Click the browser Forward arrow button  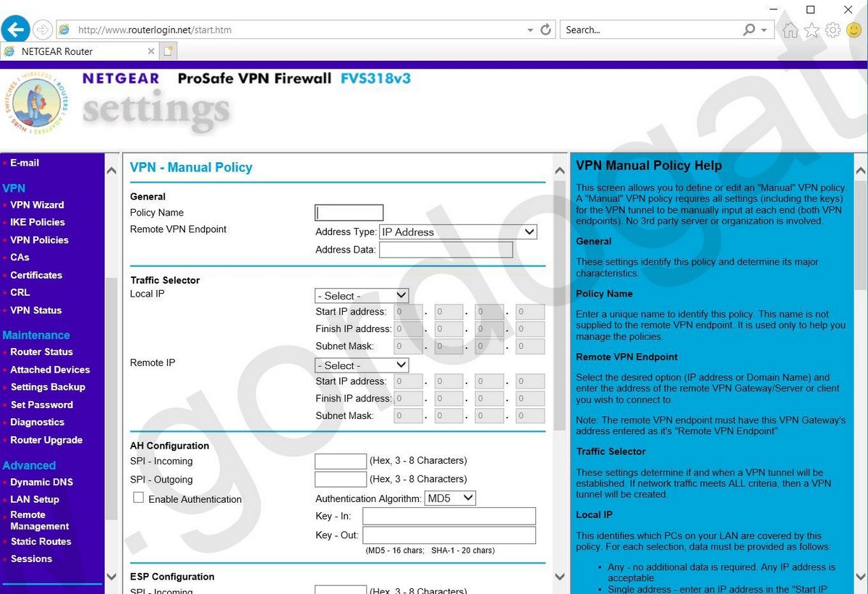coord(43,30)
